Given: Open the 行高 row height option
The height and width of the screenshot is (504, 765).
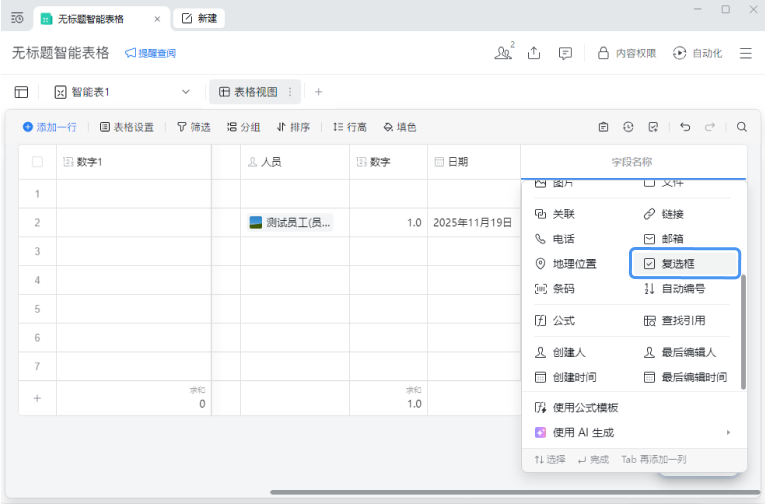Looking at the screenshot, I should coord(350,127).
